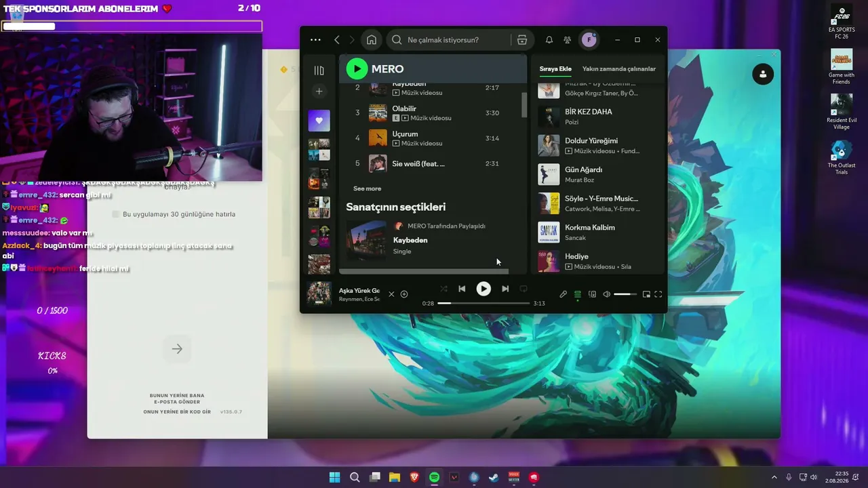The image size is (868, 488).
Task: Click See more under popular tracks
Action: pos(367,188)
